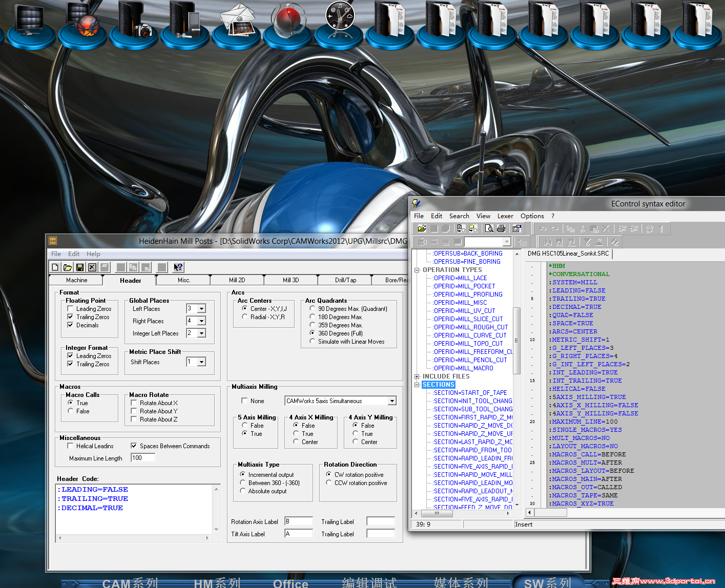Check the Helical Leadins option

pyautogui.click(x=71, y=446)
